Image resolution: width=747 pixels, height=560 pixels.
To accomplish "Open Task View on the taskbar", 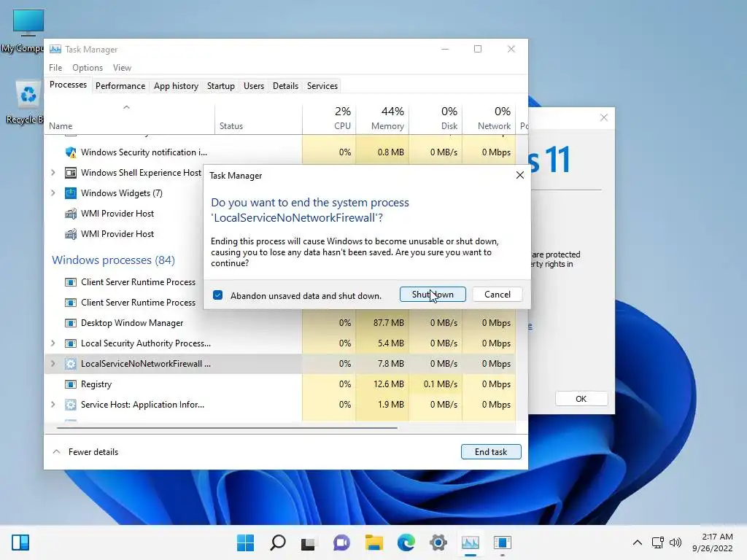I will 309,542.
